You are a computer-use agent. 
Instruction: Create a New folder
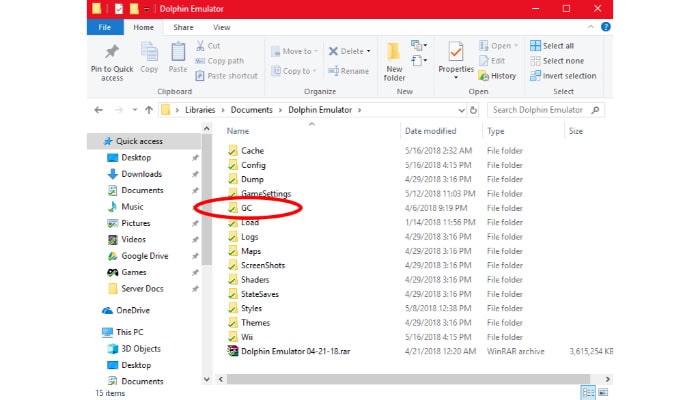coord(394,62)
